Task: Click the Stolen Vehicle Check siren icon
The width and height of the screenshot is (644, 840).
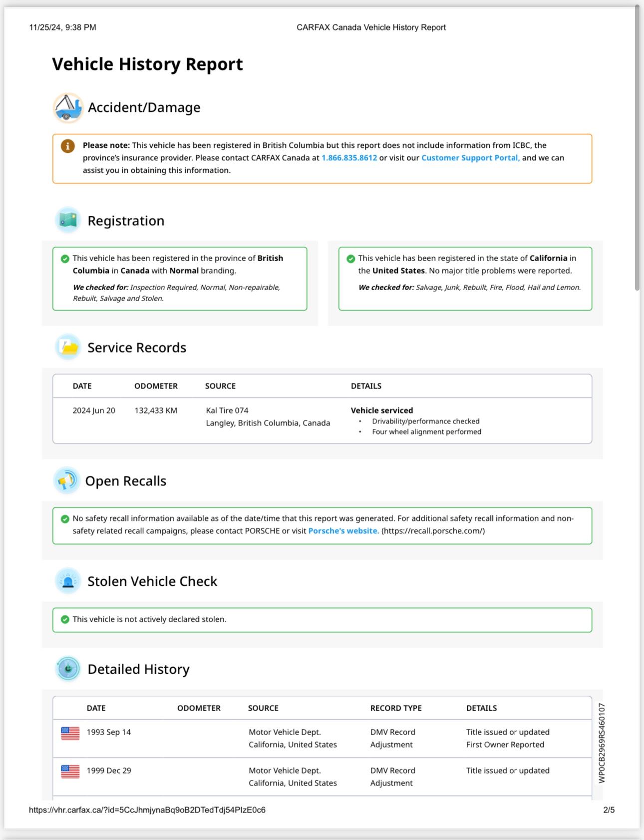Action: point(68,581)
